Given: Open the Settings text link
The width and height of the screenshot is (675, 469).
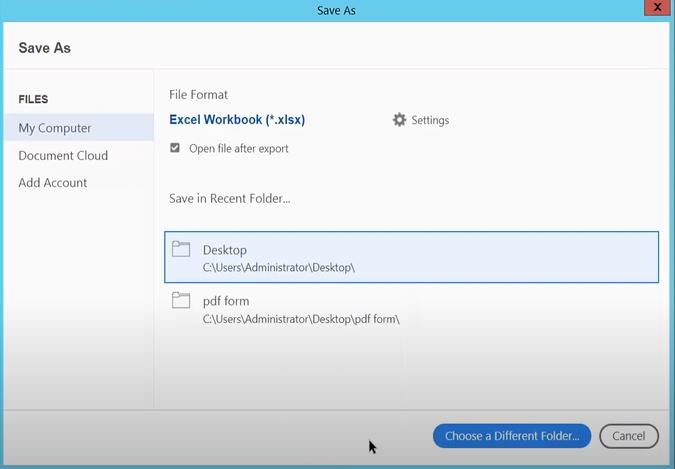Looking at the screenshot, I should pyautogui.click(x=430, y=120).
